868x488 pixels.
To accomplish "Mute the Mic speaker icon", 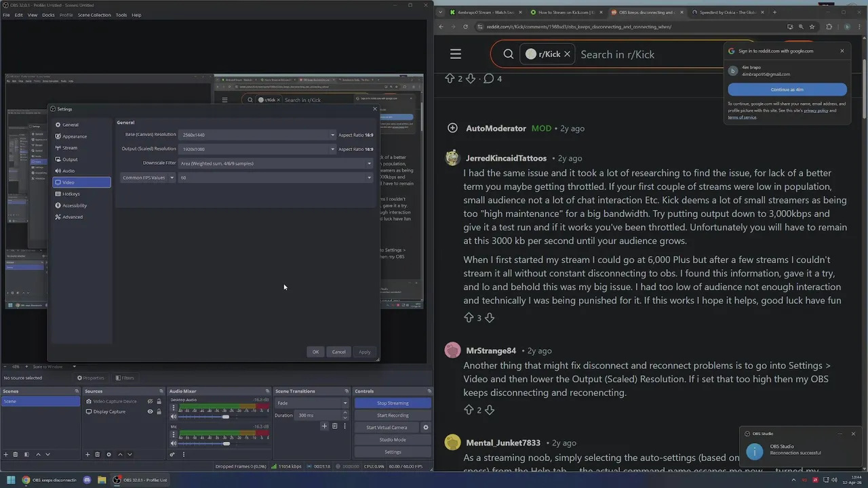I will point(173,443).
